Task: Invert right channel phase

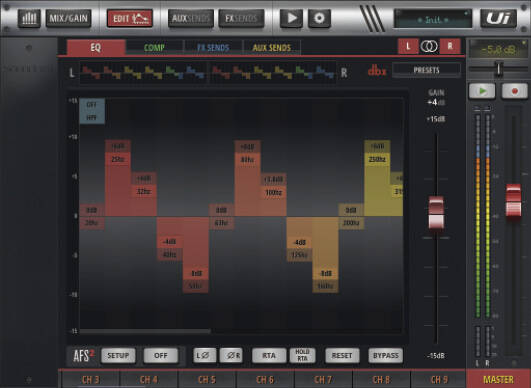Action: [231, 355]
